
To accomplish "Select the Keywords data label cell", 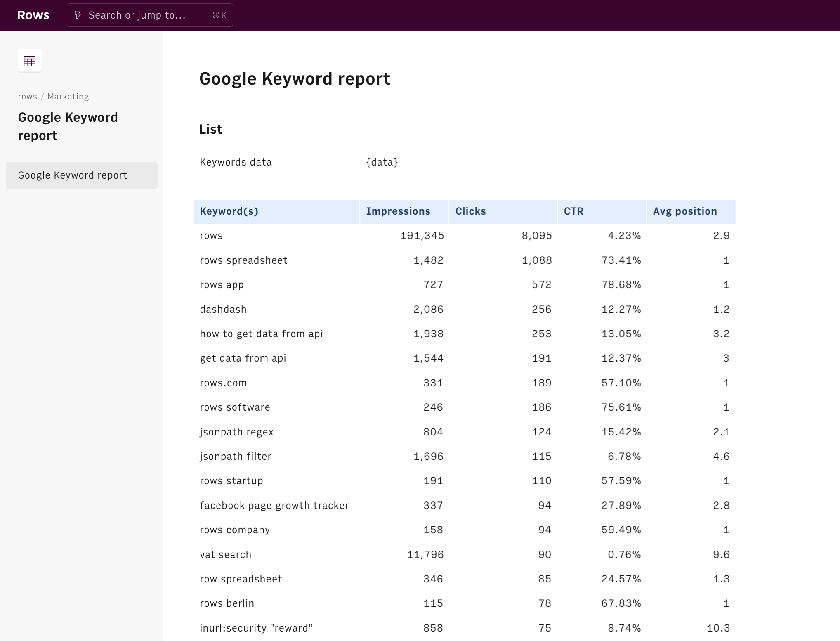I will 236,162.
